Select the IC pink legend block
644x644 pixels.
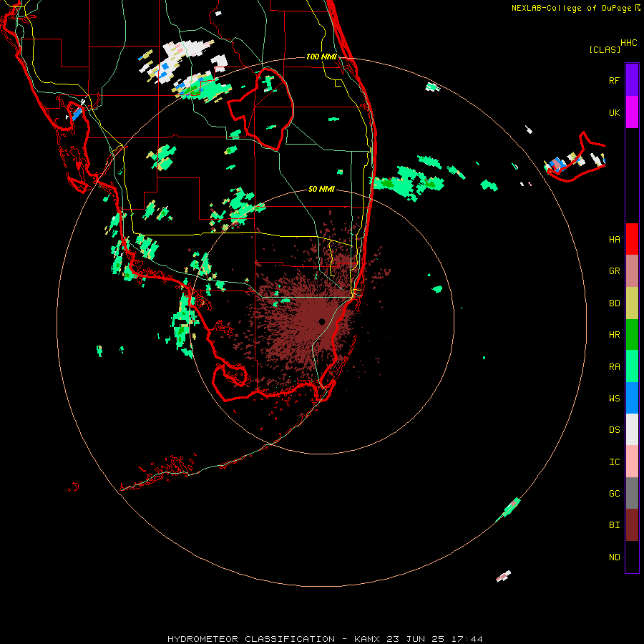point(632,462)
